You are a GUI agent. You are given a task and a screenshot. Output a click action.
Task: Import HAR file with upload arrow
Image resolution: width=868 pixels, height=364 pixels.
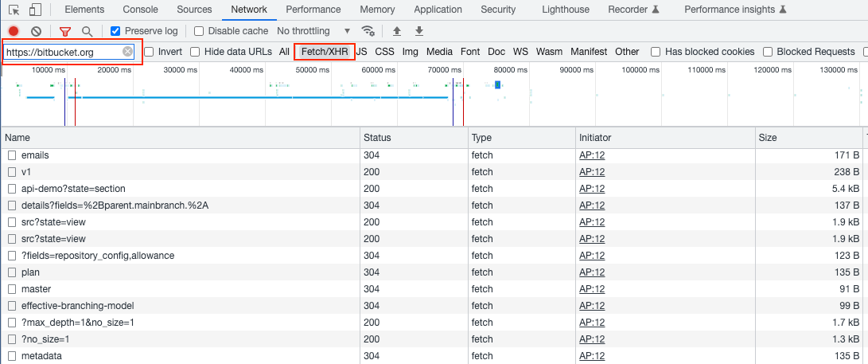coord(396,31)
